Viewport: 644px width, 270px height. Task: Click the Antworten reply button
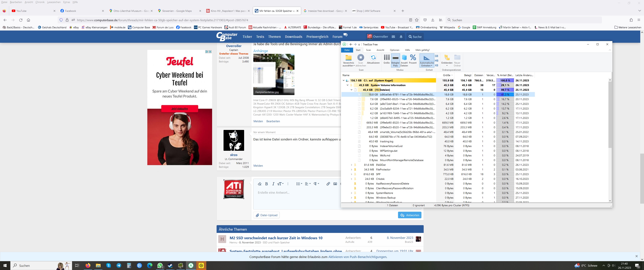tap(409, 215)
